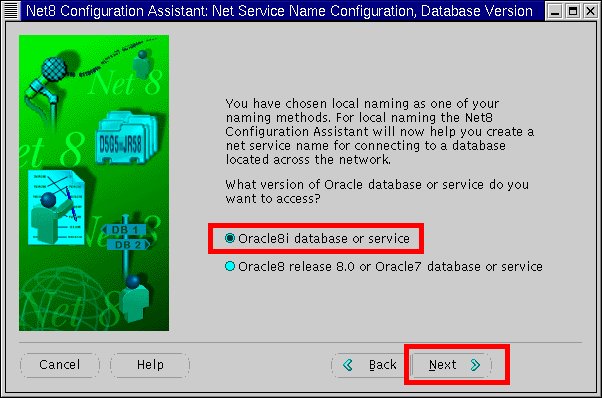Close the Net8 Configuration Assistant window
This screenshot has height=398, width=602.
tap(590, 11)
